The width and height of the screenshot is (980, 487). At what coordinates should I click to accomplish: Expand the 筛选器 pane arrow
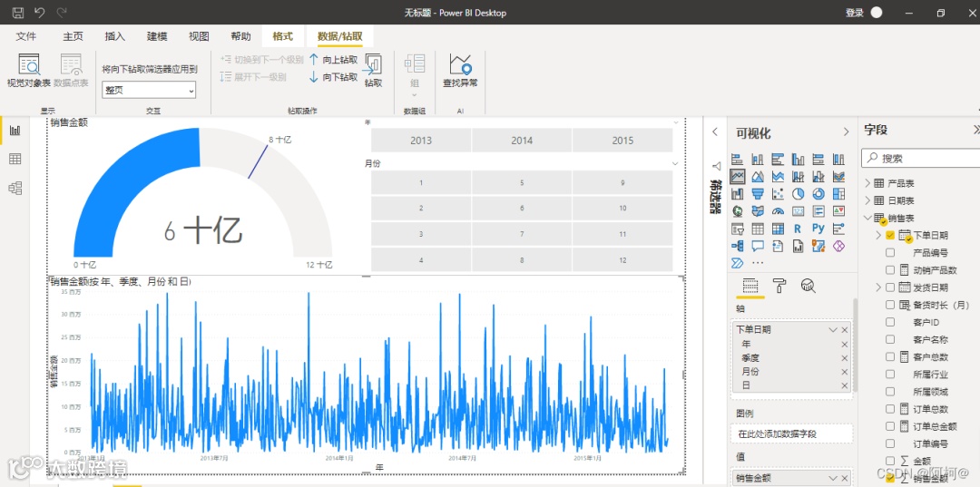[715, 131]
